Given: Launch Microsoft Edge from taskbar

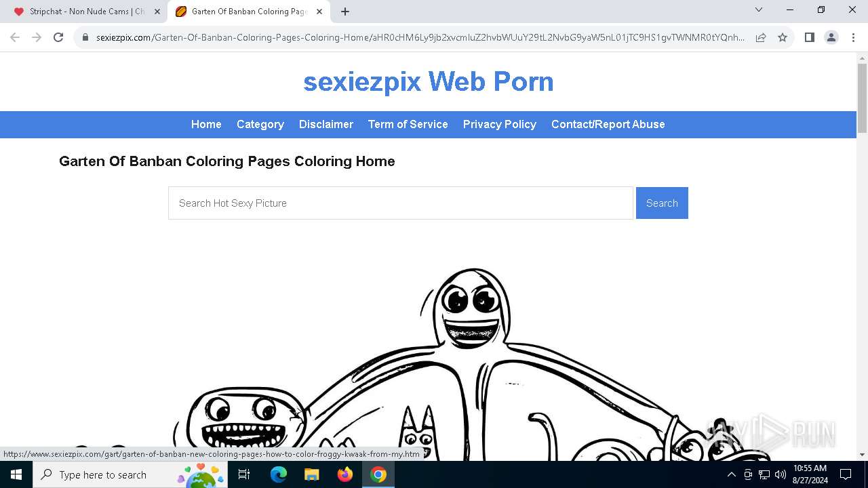Looking at the screenshot, I should [x=279, y=474].
